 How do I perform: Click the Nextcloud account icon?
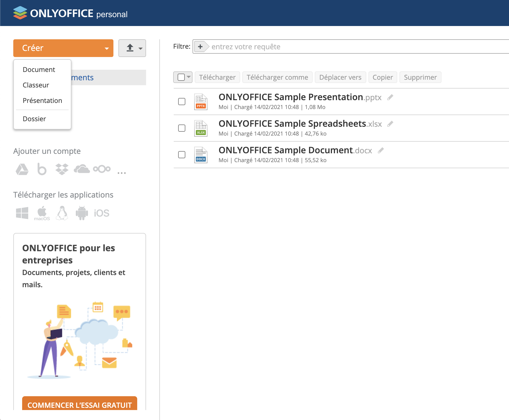tap(102, 169)
